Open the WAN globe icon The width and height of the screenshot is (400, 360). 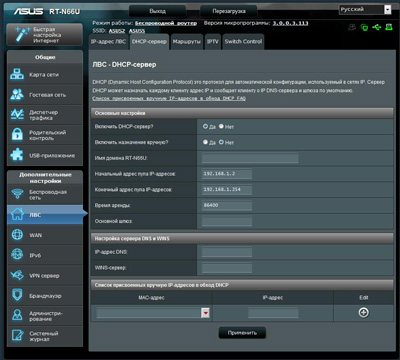[x=17, y=235]
